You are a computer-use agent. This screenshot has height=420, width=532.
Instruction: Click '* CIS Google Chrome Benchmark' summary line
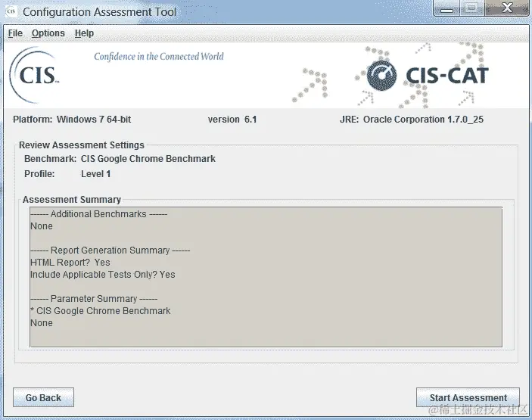point(101,311)
